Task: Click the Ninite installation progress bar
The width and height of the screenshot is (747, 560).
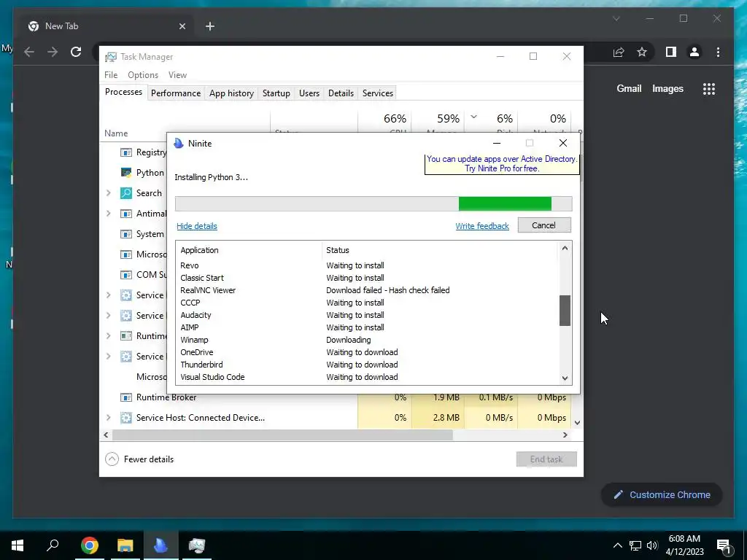Action: pos(373,204)
